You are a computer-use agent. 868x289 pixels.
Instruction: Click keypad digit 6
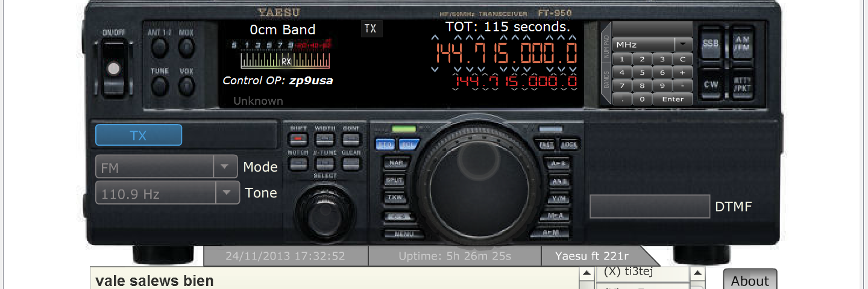(x=662, y=72)
